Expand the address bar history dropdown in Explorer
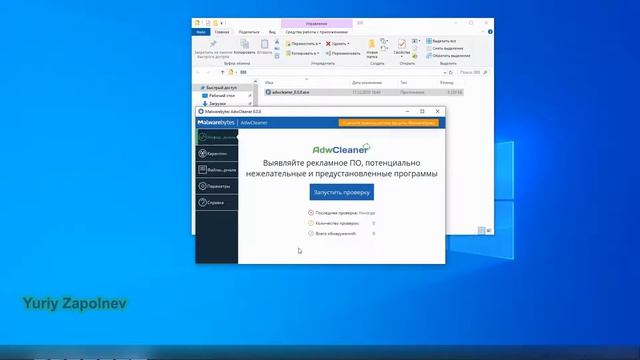This screenshot has height=360, width=640. coord(444,73)
